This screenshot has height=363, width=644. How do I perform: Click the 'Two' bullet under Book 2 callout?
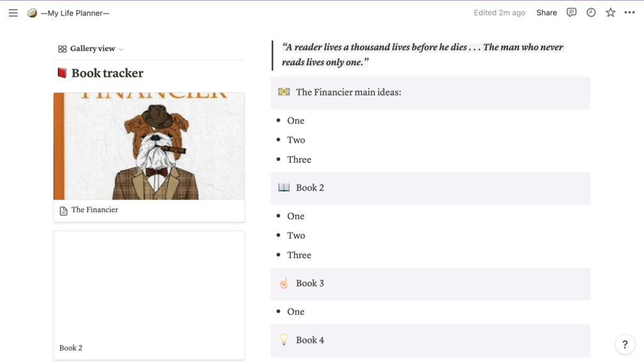tap(296, 236)
